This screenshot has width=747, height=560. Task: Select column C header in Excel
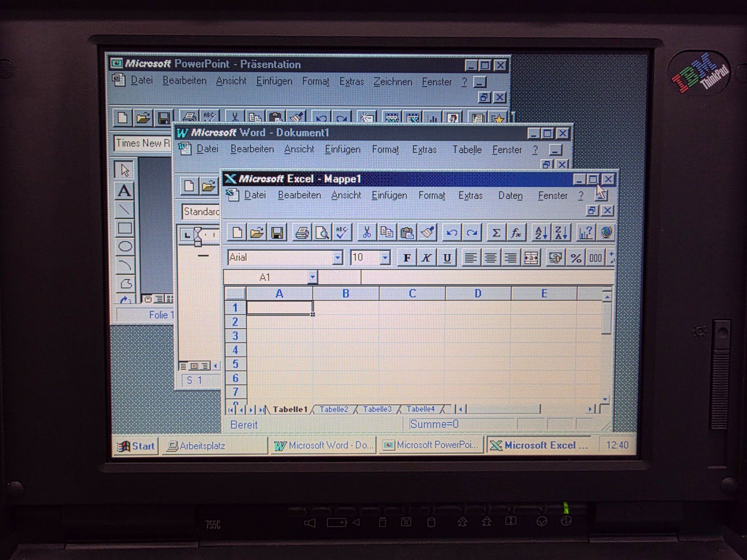[412, 294]
